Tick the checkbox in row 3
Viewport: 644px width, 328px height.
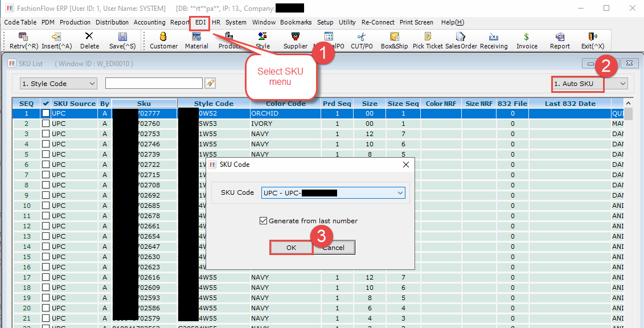coord(46,134)
